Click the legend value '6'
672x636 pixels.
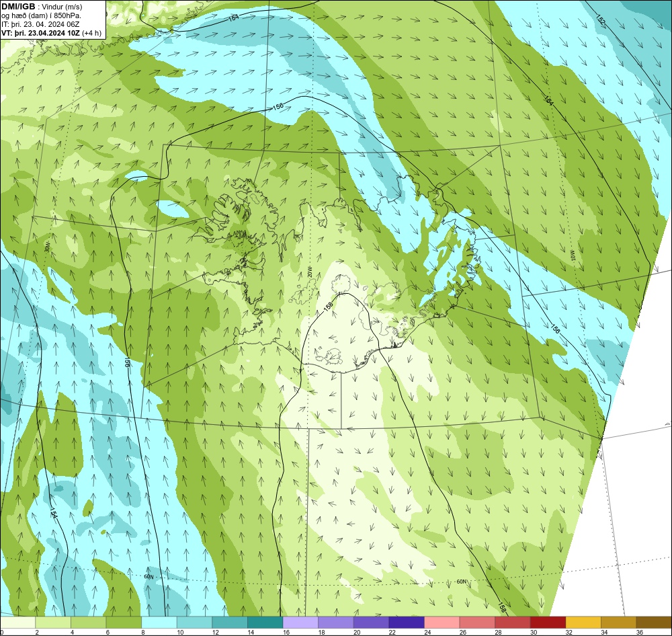pyautogui.click(x=108, y=632)
